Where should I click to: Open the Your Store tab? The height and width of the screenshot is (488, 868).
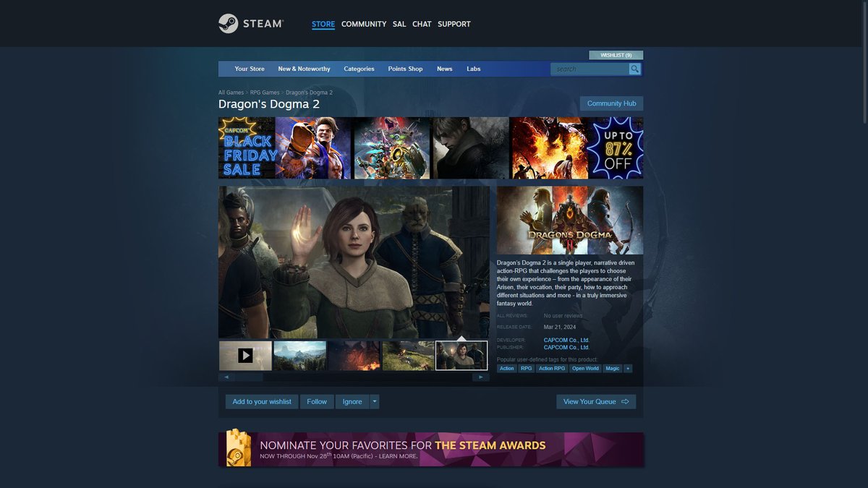pyautogui.click(x=250, y=69)
